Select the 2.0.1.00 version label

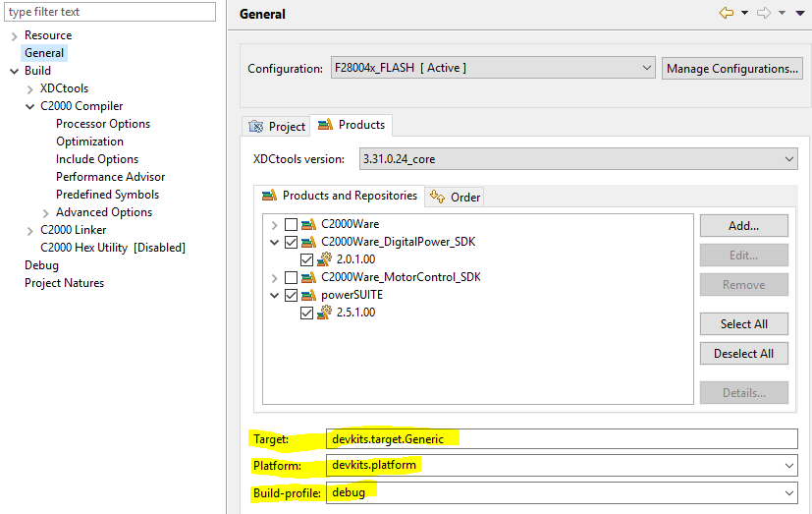pyautogui.click(x=355, y=259)
